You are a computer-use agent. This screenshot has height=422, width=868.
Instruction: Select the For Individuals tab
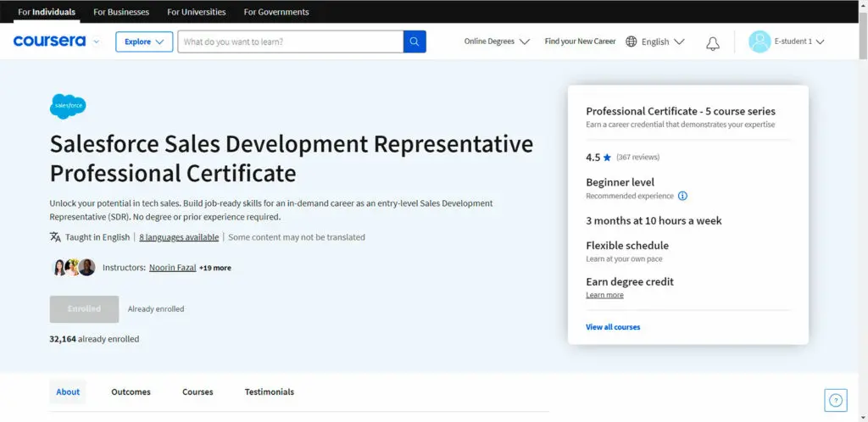(x=47, y=12)
